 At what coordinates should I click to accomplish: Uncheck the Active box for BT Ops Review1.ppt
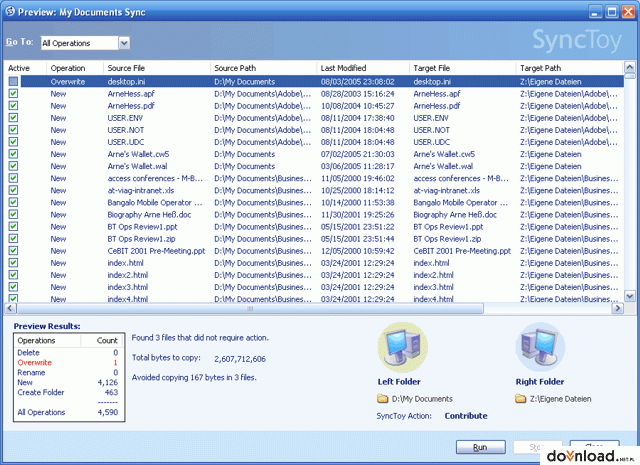click(13, 226)
